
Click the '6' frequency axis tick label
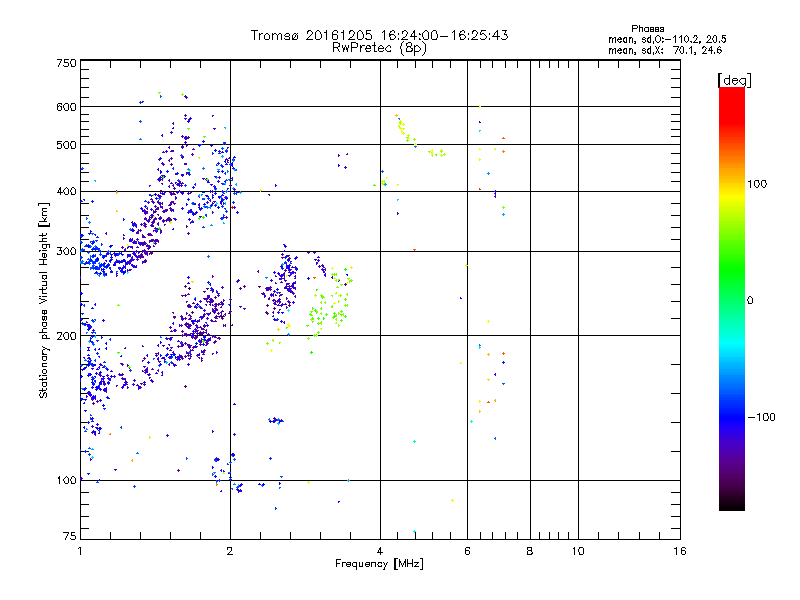[x=467, y=551]
